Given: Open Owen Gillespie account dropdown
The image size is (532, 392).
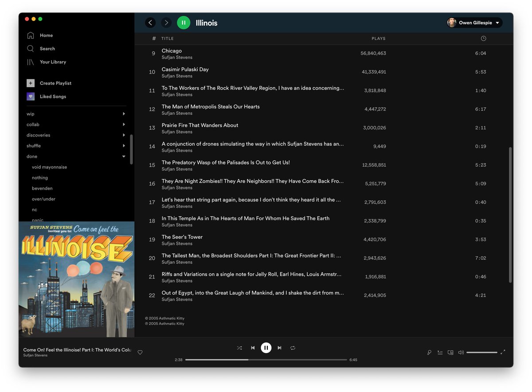Looking at the screenshot, I should [474, 23].
